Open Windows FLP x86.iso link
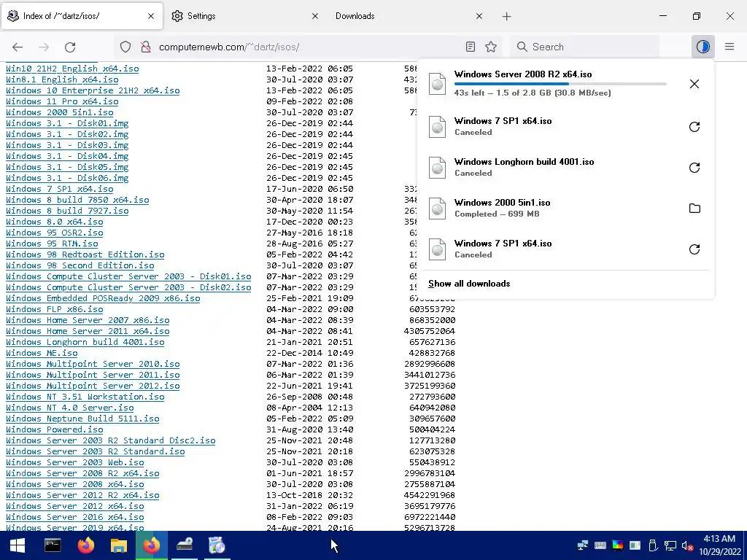747x560 pixels. 54,309
